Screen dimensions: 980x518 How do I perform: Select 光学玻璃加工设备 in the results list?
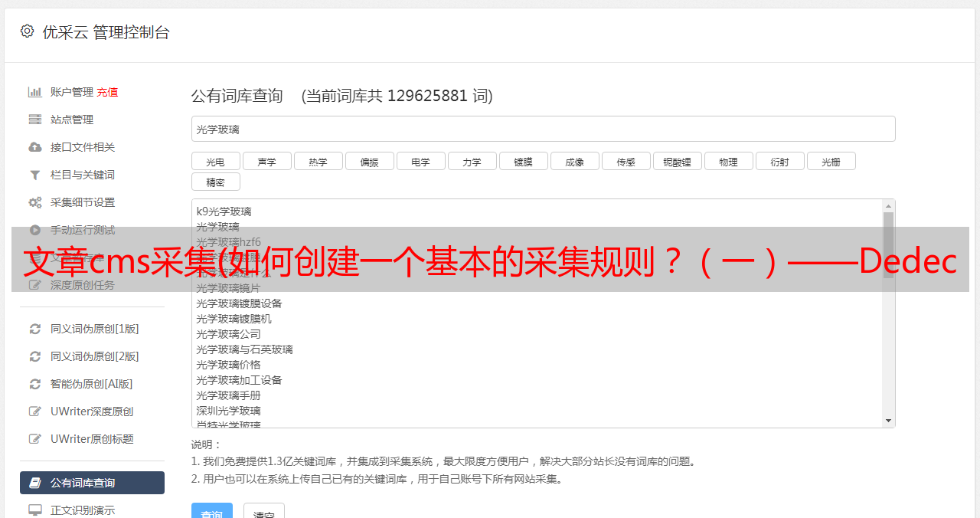tap(239, 380)
